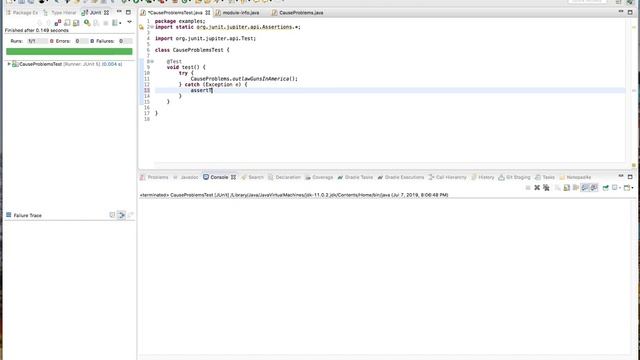
Task: Click Compare Result icon in Failure Trace
Action: 130,215
